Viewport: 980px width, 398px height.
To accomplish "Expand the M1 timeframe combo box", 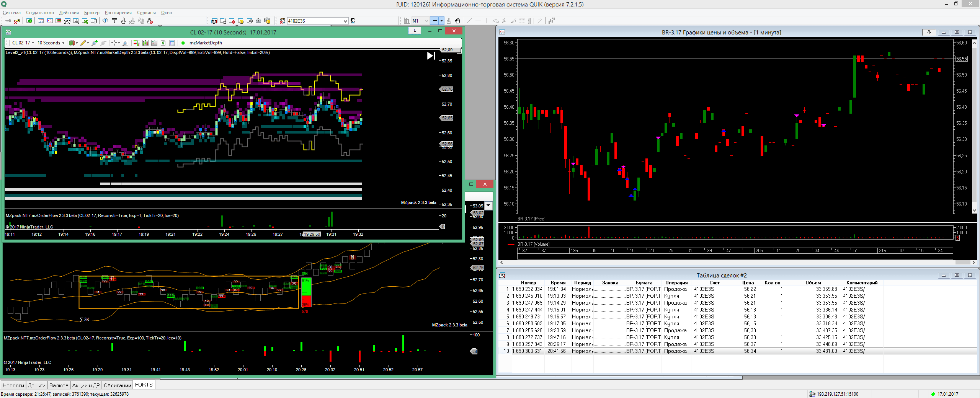I will (x=426, y=21).
